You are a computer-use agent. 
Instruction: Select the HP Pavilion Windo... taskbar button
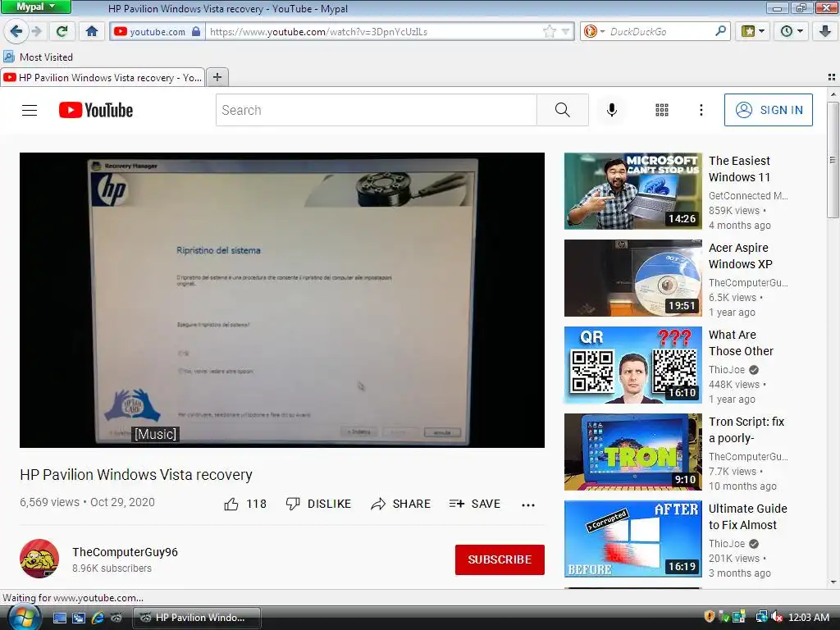click(x=197, y=618)
